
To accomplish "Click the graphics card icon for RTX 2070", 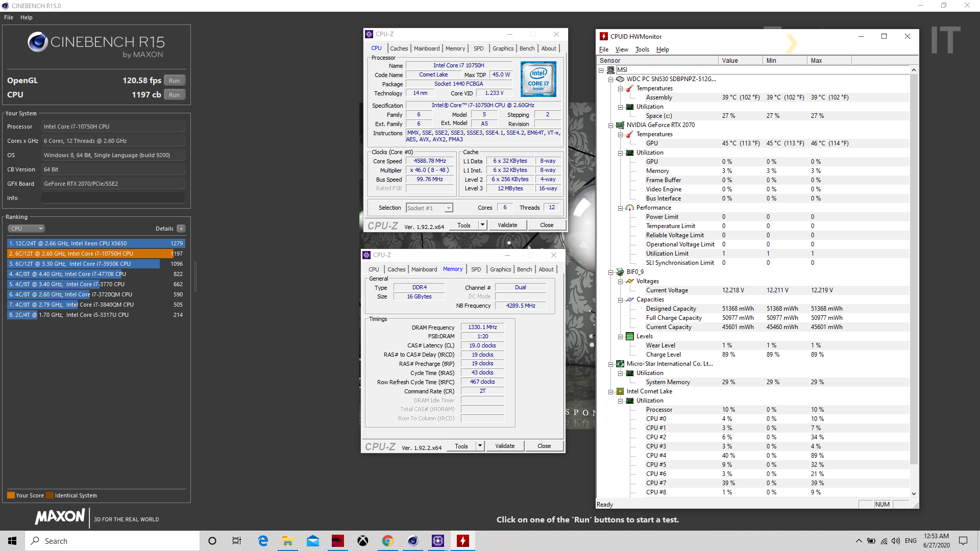I will [620, 125].
